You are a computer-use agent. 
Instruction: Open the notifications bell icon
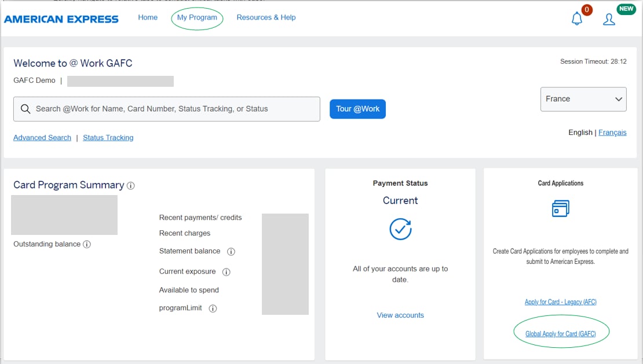577,19
